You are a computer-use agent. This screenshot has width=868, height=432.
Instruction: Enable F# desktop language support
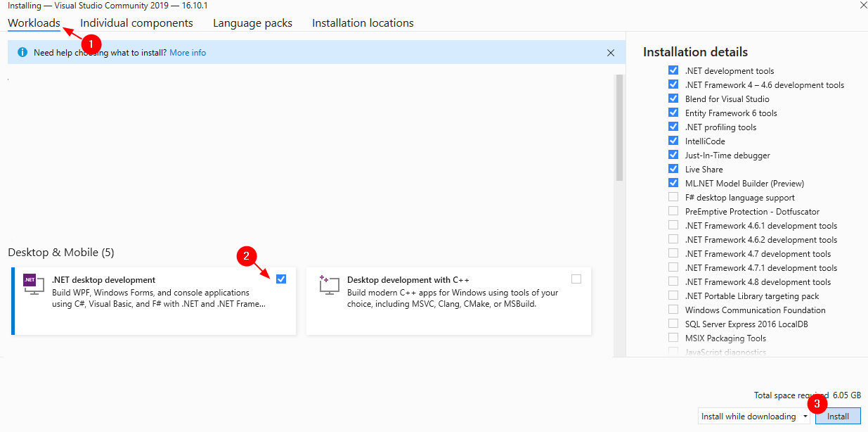pyautogui.click(x=673, y=197)
